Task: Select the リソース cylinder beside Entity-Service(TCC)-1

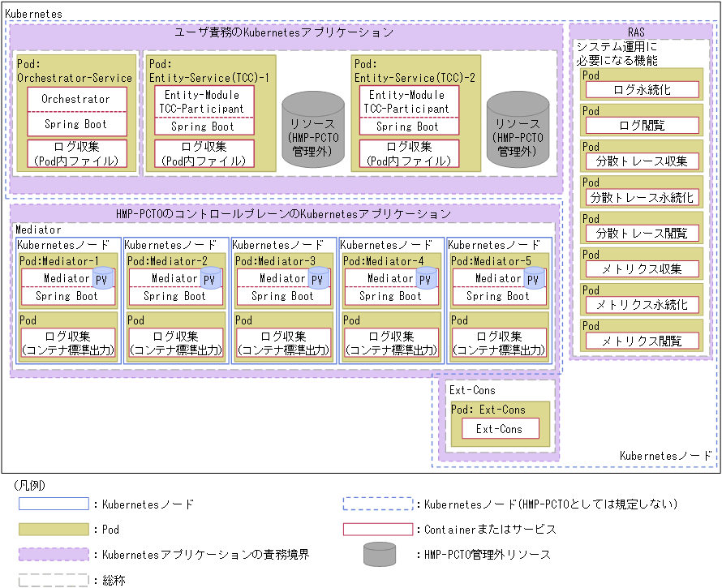Action: click(x=313, y=130)
